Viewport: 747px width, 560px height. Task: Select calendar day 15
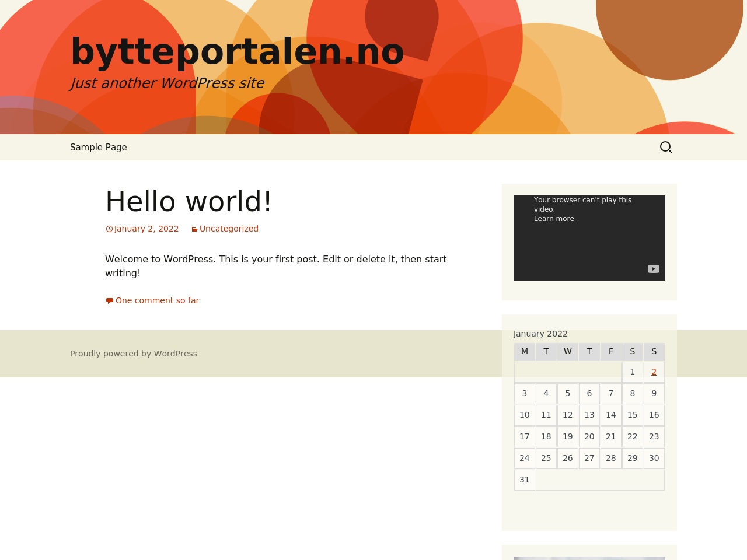click(633, 415)
